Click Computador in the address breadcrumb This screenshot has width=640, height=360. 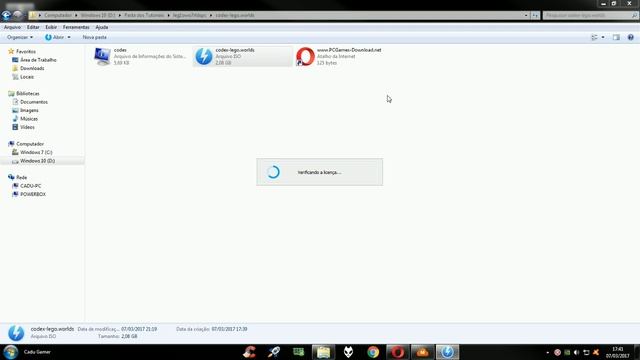click(x=58, y=15)
